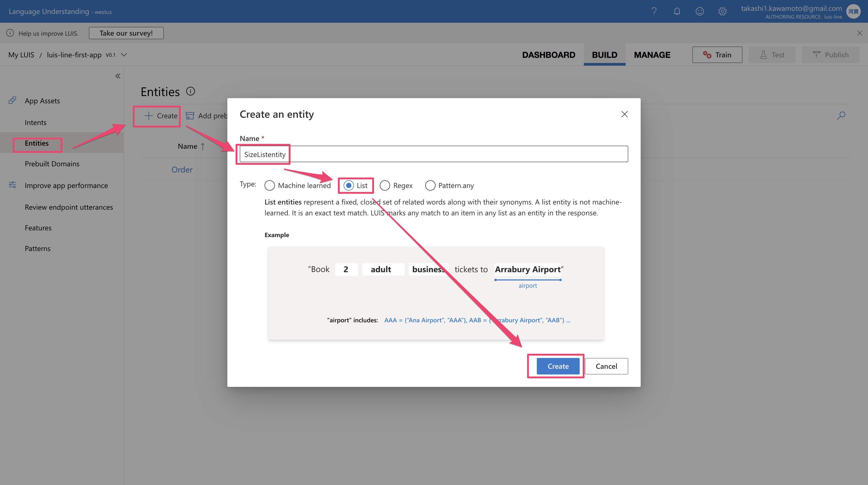Select the Machine learned radio button

click(x=269, y=186)
